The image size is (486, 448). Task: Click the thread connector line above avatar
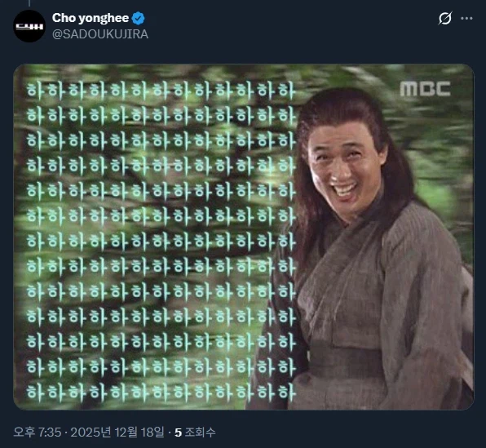[x=29, y=3]
